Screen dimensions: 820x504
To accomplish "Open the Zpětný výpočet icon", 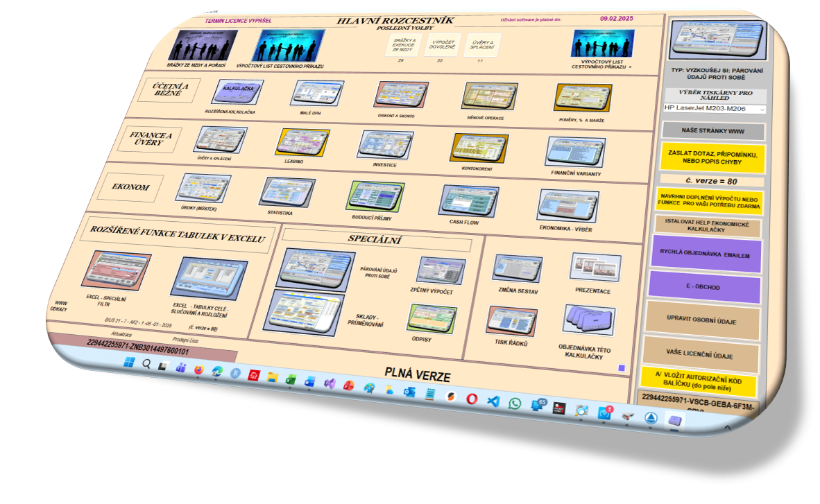I will pyautogui.click(x=440, y=270).
